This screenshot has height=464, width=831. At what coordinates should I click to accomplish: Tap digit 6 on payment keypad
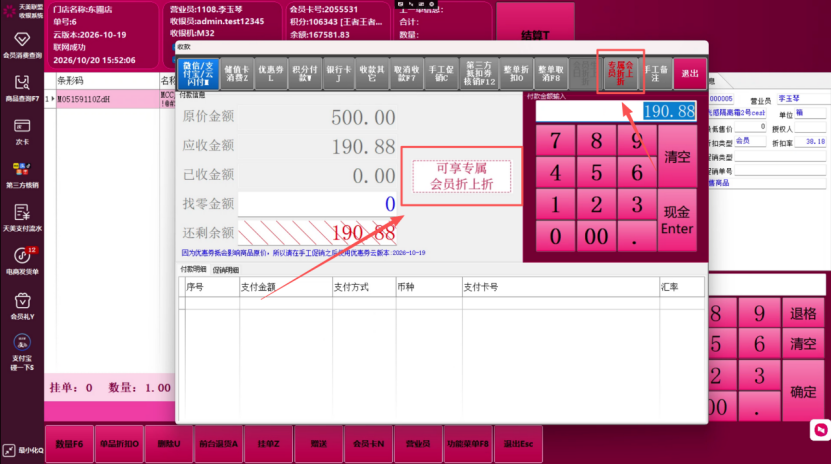coord(637,173)
